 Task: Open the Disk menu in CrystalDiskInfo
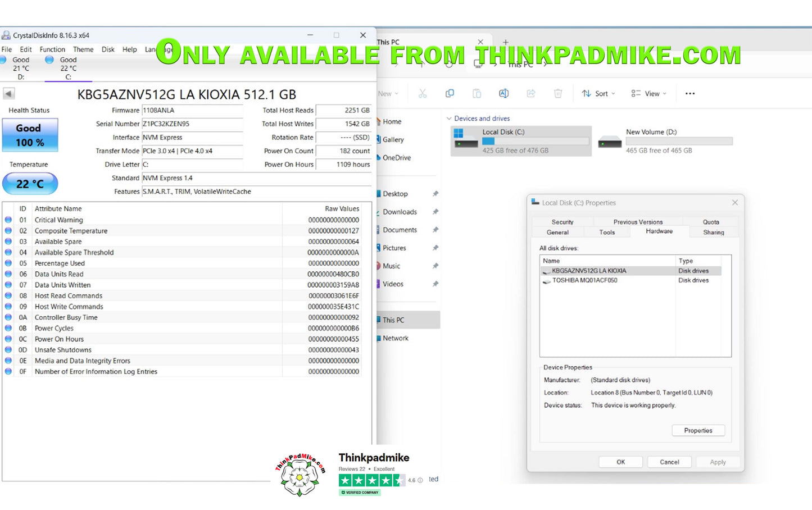click(108, 49)
